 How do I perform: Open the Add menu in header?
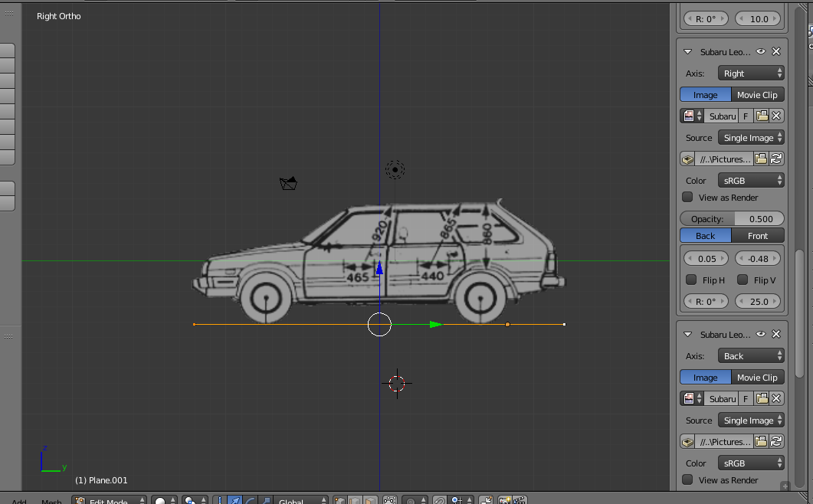(x=19, y=501)
